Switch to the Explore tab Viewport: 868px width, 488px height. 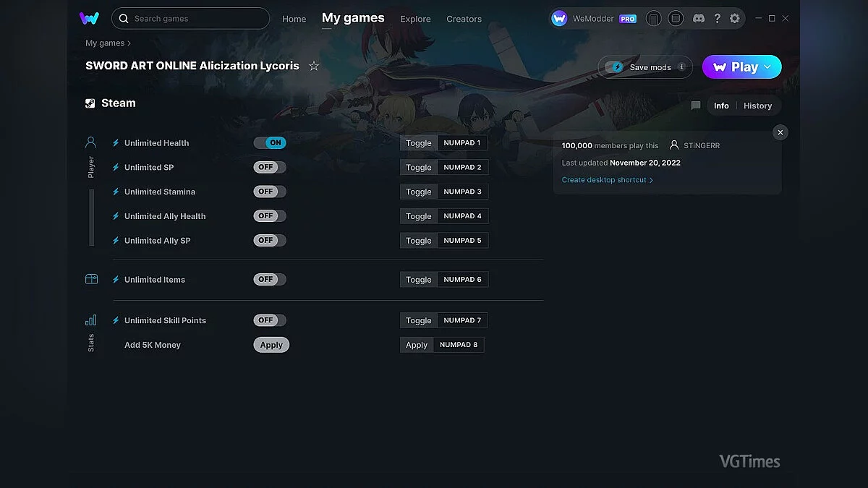(415, 19)
